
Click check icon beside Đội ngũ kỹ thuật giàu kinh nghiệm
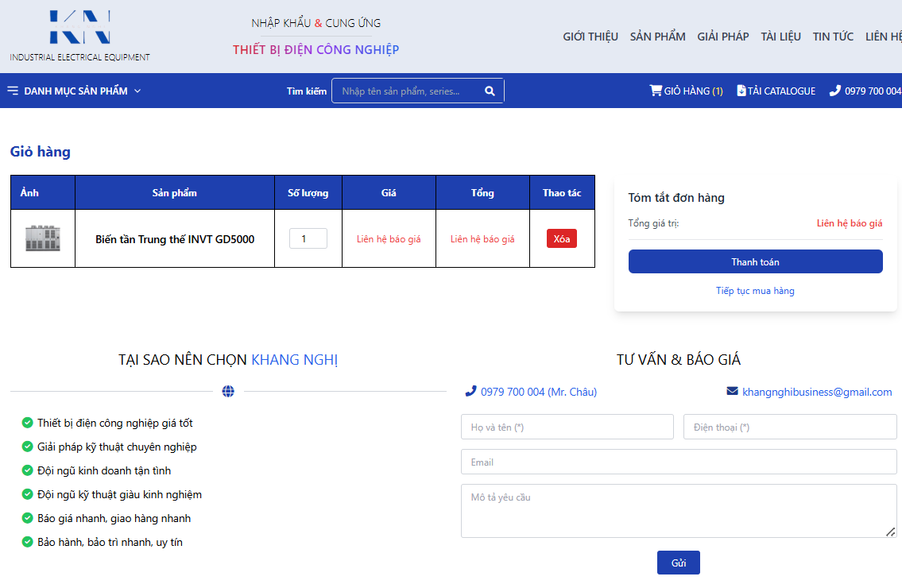point(27,494)
